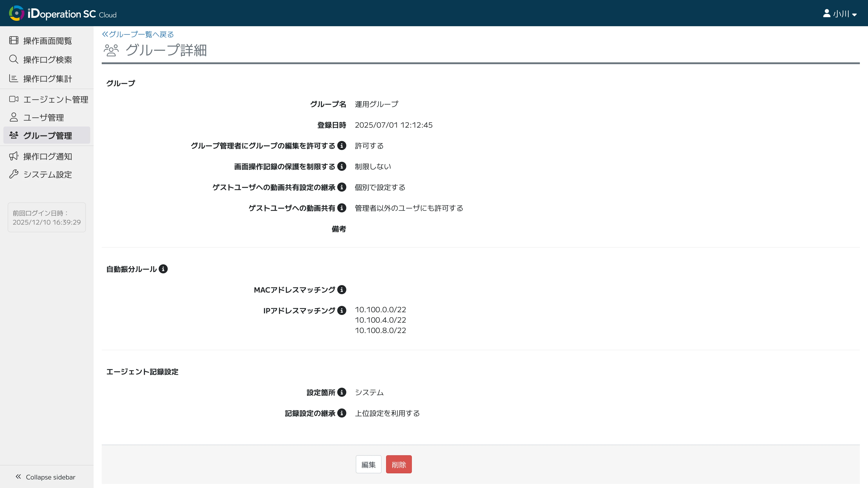Click info icon beside ゲストユーザへの動画共有
The image size is (868, 488).
[342, 208]
